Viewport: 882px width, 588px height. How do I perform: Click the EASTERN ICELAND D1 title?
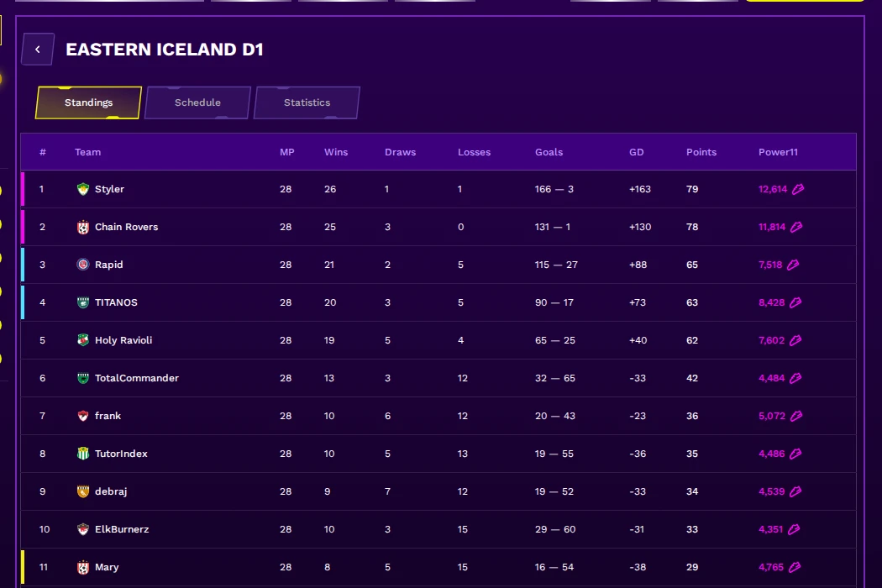(165, 50)
